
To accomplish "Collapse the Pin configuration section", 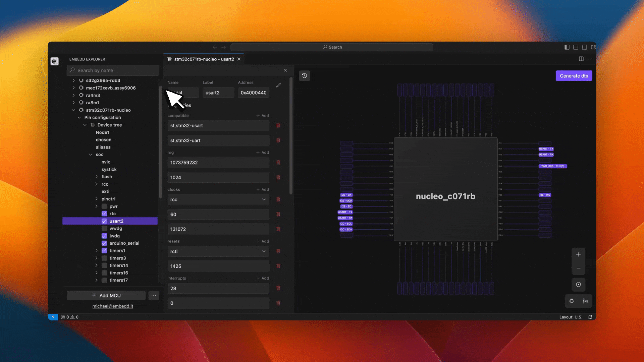I will [79, 118].
